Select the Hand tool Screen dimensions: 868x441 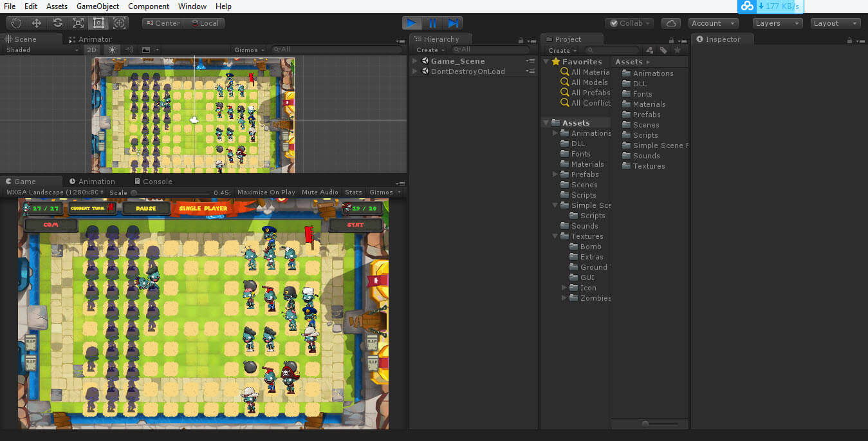coord(16,23)
